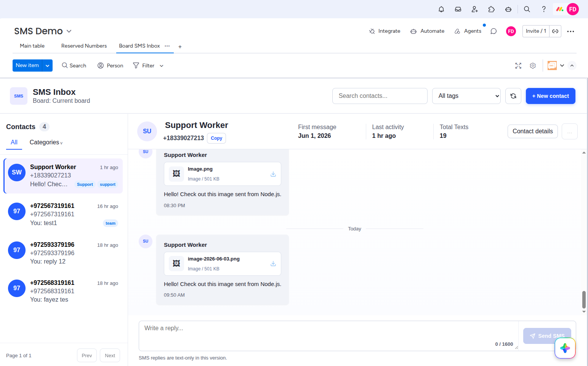Open the board settings gear

point(533,66)
